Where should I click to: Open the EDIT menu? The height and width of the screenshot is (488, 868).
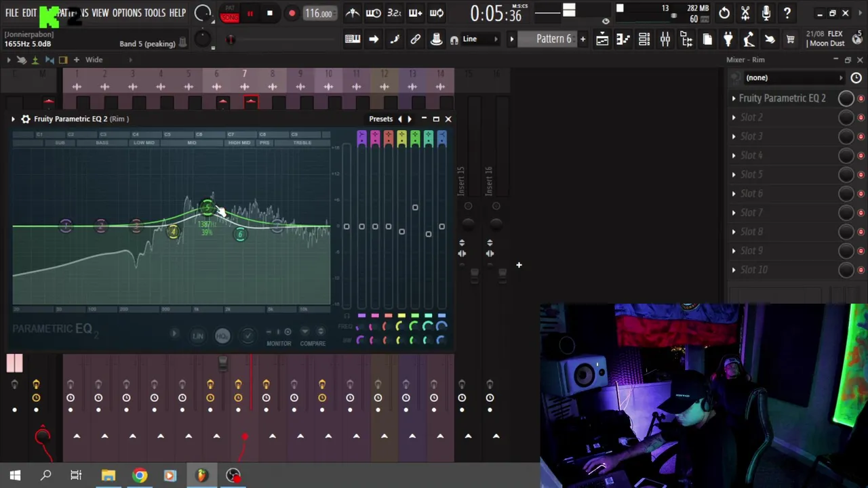pyautogui.click(x=29, y=13)
